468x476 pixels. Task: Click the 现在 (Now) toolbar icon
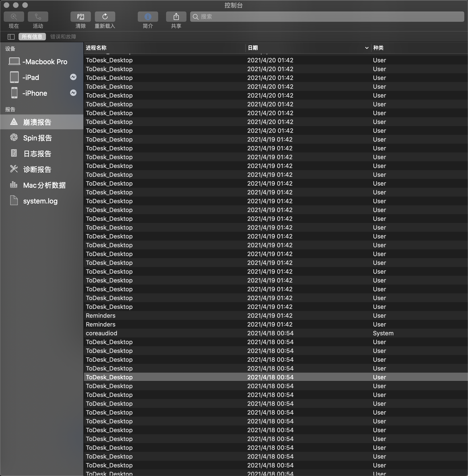pos(14,17)
